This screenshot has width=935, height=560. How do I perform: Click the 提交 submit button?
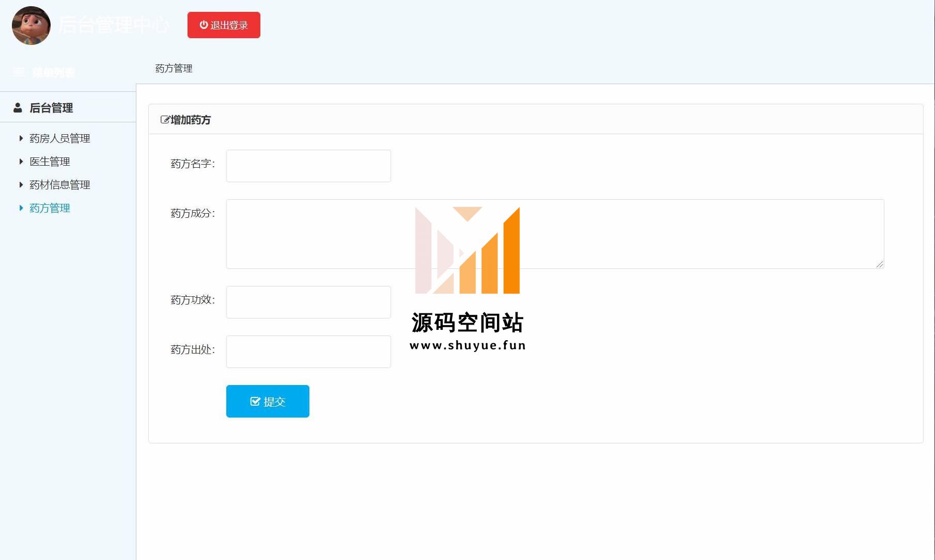268,401
